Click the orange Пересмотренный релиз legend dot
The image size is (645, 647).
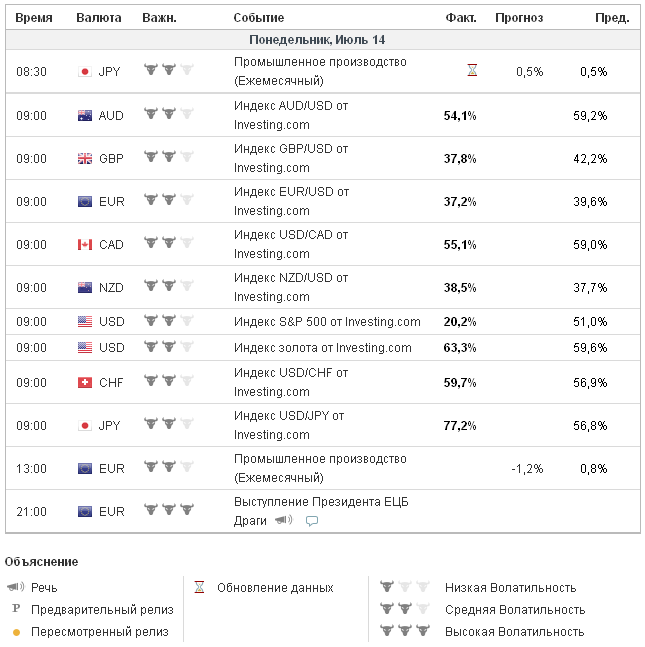16,632
